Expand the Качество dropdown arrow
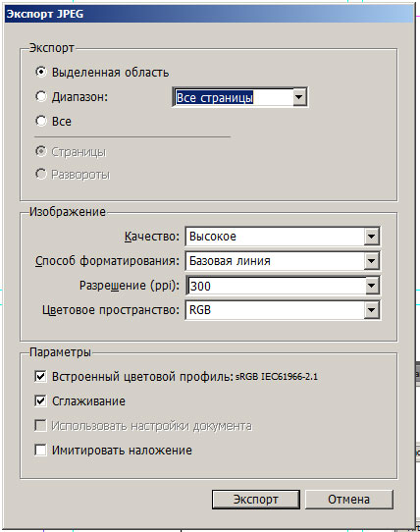The image size is (420, 532). (372, 237)
